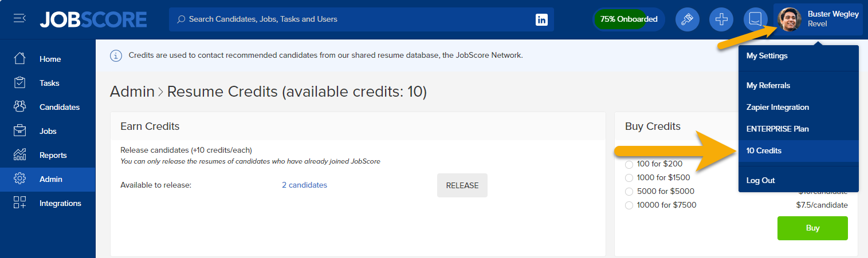868x258 pixels.
Task: Click the info icon in banner
Action: 116,55
